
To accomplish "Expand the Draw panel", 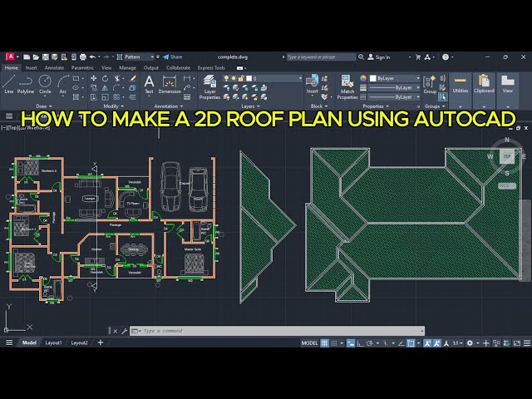I will [44, 106].
